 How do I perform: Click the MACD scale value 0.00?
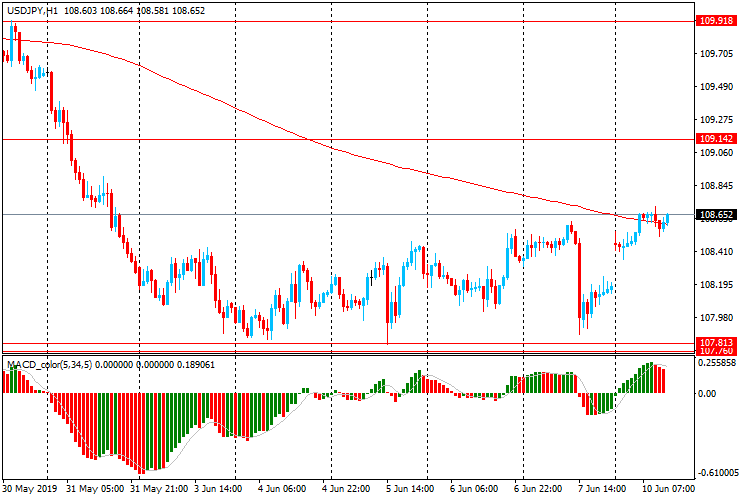tap(707, 393)
